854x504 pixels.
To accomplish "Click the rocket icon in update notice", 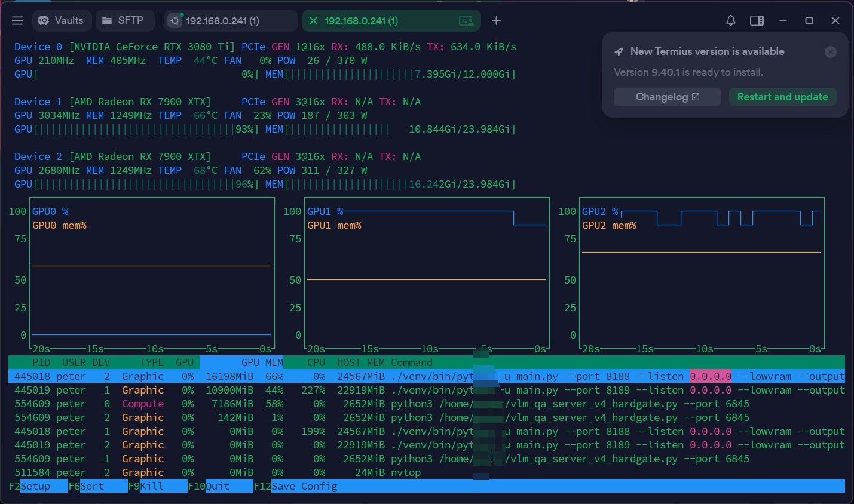I will 619,52.
